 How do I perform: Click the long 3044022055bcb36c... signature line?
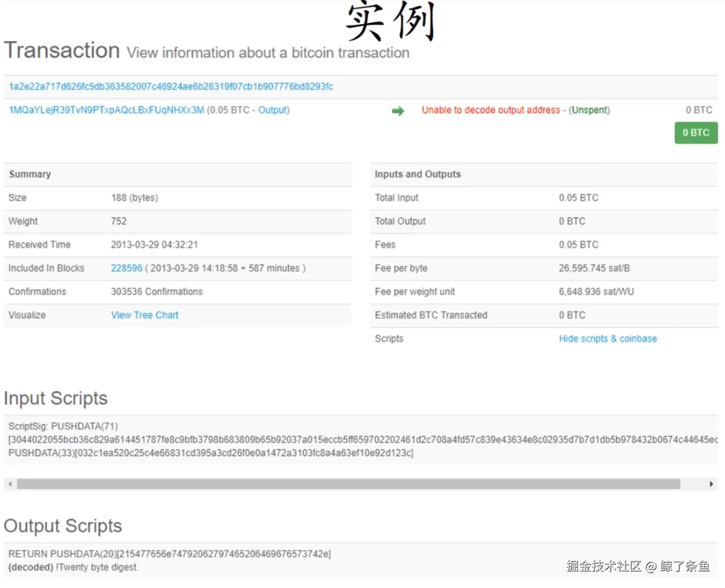(x=362, y=440)
